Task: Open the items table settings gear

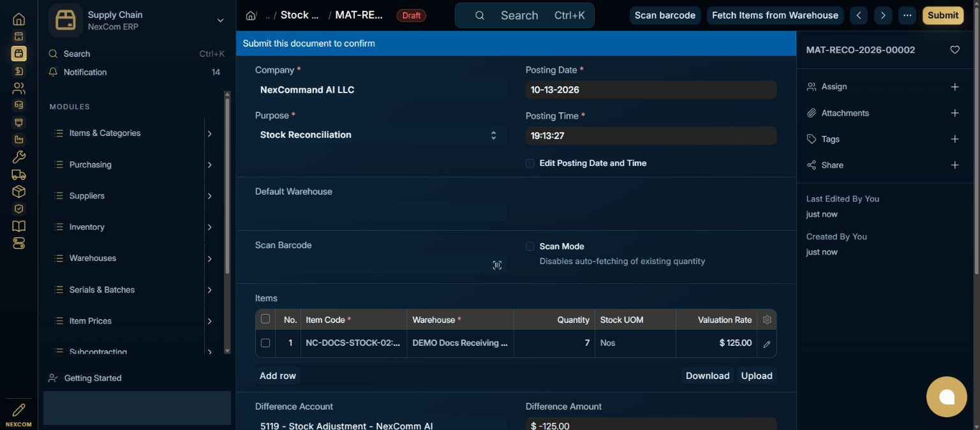Action: 767,320
